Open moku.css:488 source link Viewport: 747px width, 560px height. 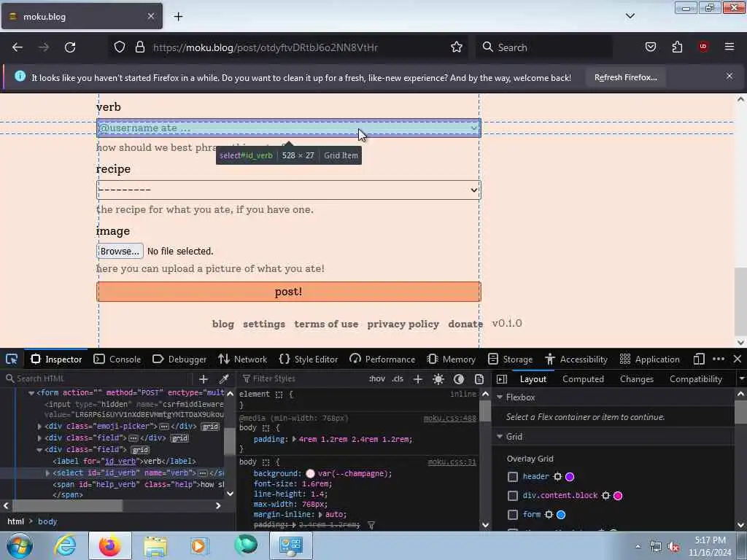pos(449,418)
